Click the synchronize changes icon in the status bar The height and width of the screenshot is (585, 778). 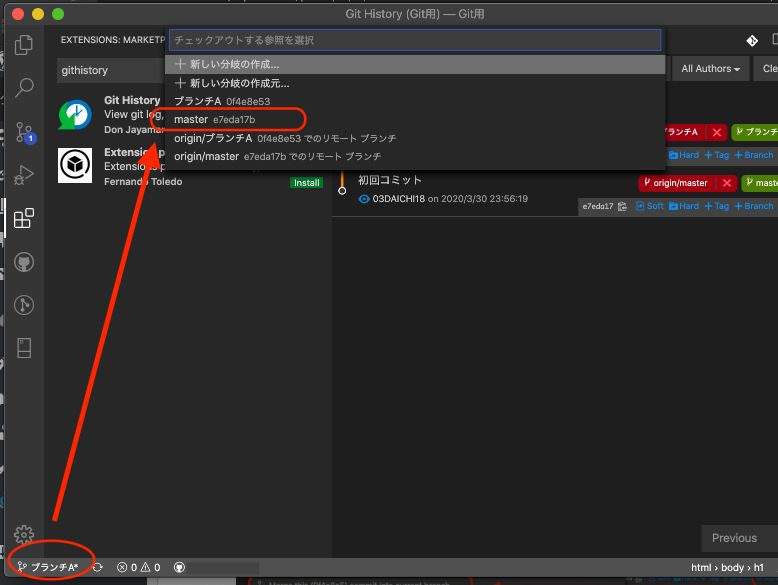[x=97, y=567]
